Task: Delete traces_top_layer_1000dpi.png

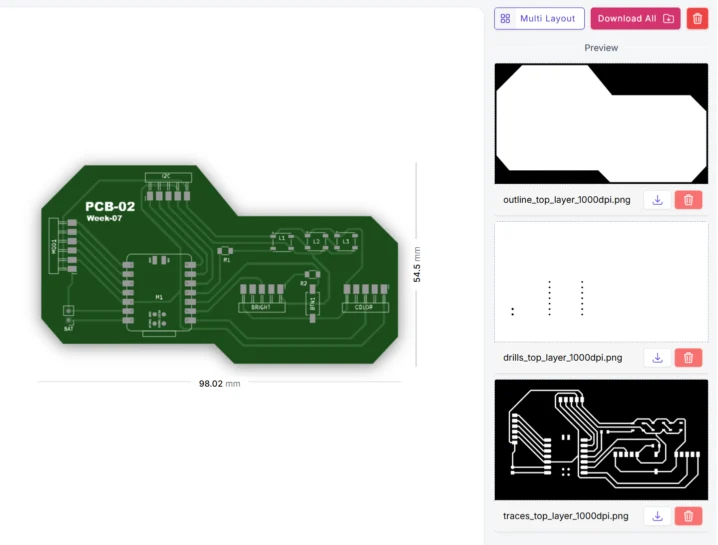Action: [688, 516]
